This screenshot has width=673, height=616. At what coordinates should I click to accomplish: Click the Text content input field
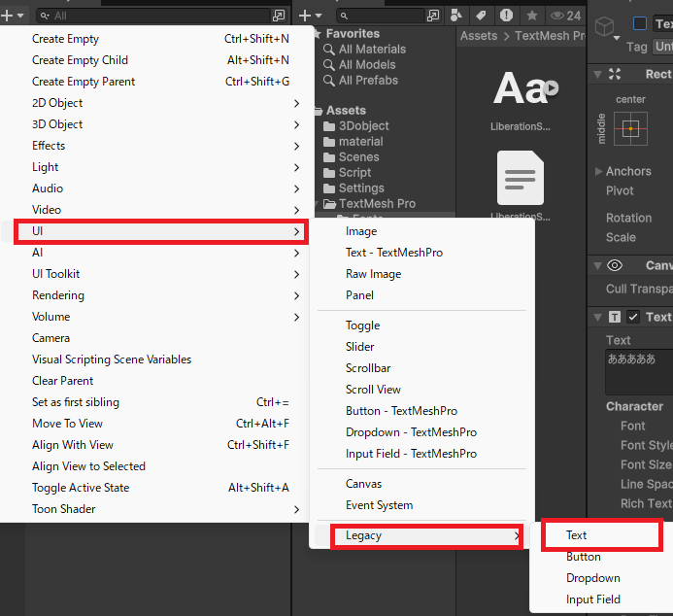639,372
